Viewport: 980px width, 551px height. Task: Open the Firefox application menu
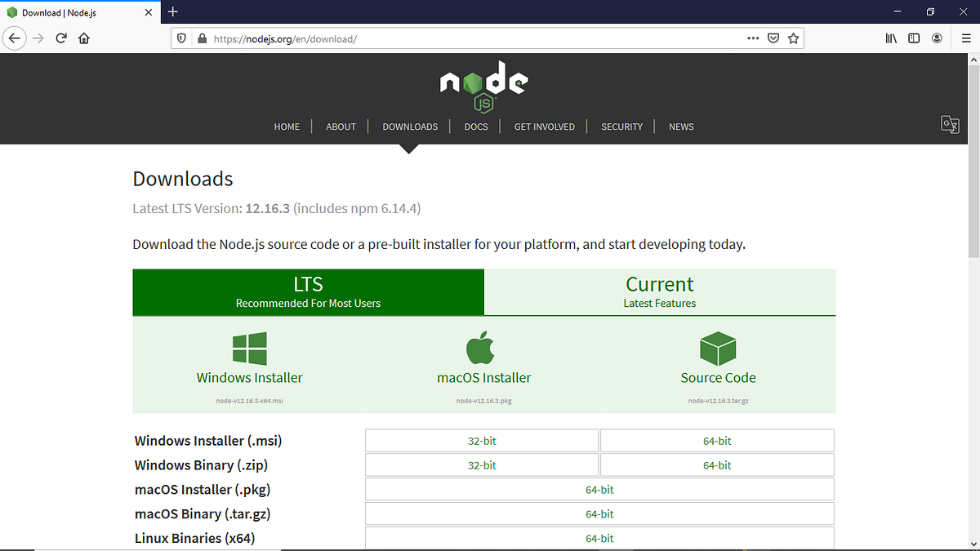[964, 38]
